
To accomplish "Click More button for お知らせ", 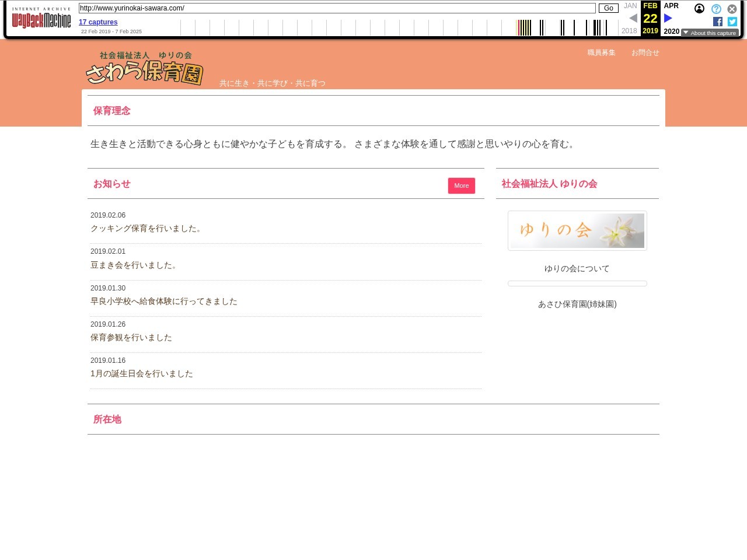I will (x=461, y=185).
